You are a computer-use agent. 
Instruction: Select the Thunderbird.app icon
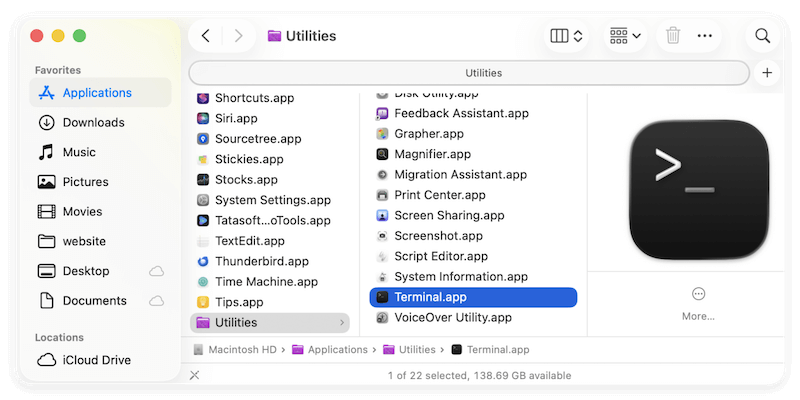(x=203, y=261)
